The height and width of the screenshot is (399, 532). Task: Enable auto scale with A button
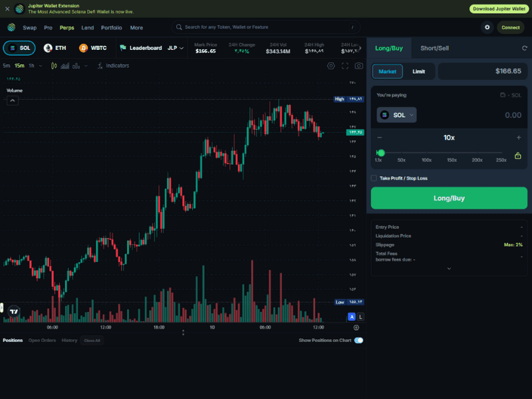point(352,317)
